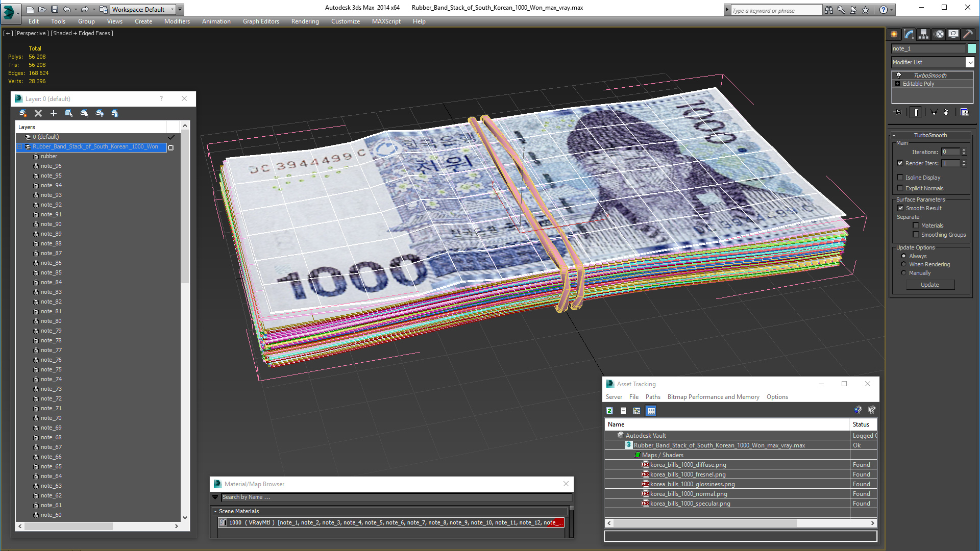Select the Always update option
The width and height of the screenshot is (980, 551).
(x=904, y=256)
